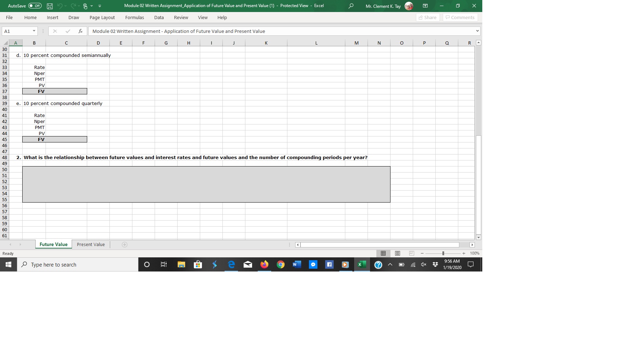The width and height of the screenshot is (644, 362).
Task: Open the Formulas ribbon tab
Action: (x=135, y=17)
